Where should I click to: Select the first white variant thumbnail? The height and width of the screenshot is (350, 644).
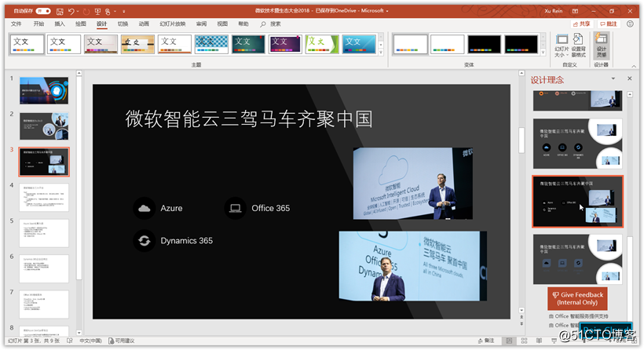[410, 44]
